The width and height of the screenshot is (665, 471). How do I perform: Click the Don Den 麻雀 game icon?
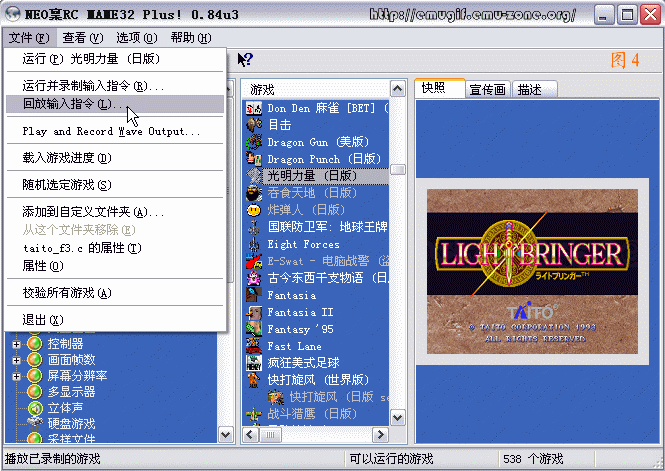254,109
